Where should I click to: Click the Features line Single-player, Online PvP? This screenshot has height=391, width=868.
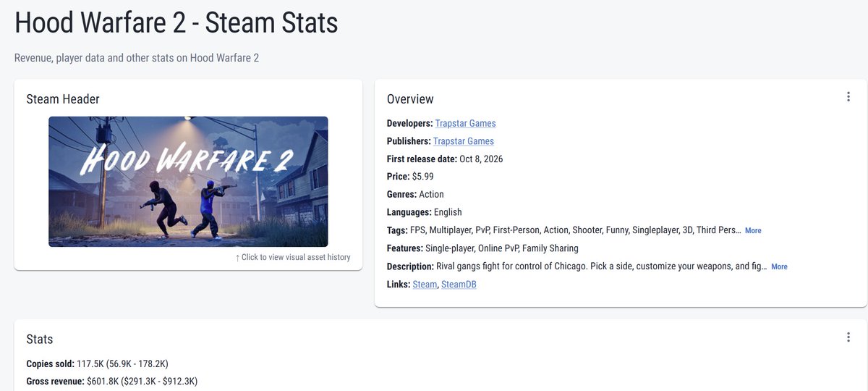[501, 248]
